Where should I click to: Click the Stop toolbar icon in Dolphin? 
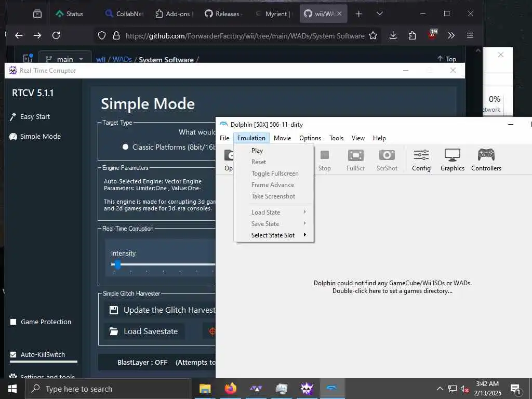pyautogui.click(x=325, y=155)
